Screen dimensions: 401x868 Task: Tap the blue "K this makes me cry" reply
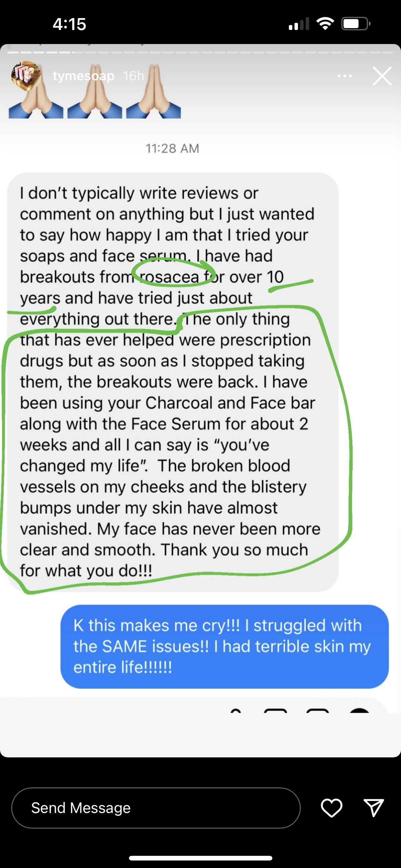(224, 646)
